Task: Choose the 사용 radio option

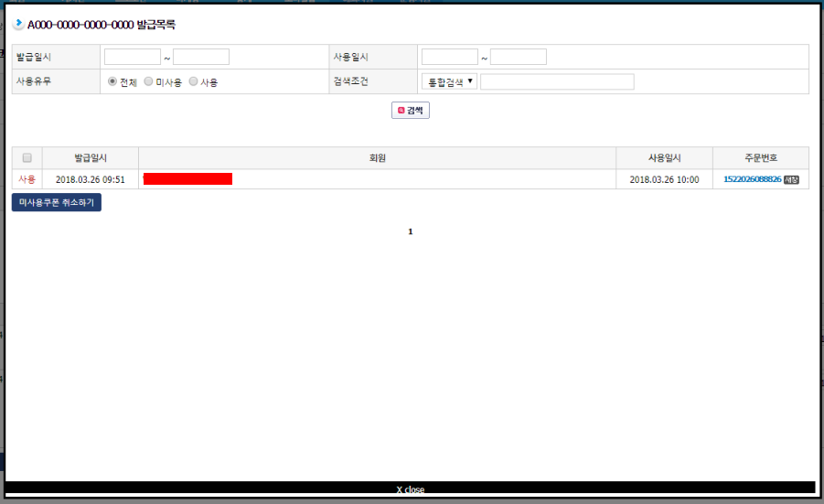Action: click(x=193, y=81)
